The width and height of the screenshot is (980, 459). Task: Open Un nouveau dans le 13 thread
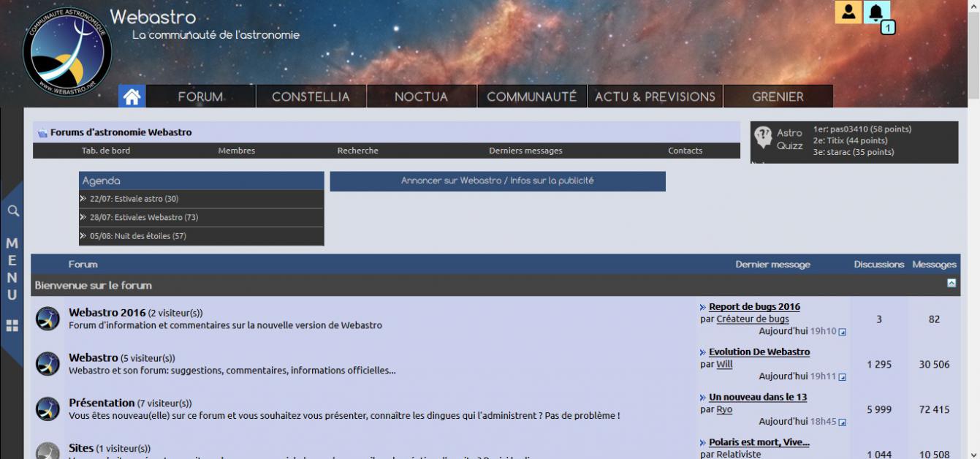click(x=758, y=398)
